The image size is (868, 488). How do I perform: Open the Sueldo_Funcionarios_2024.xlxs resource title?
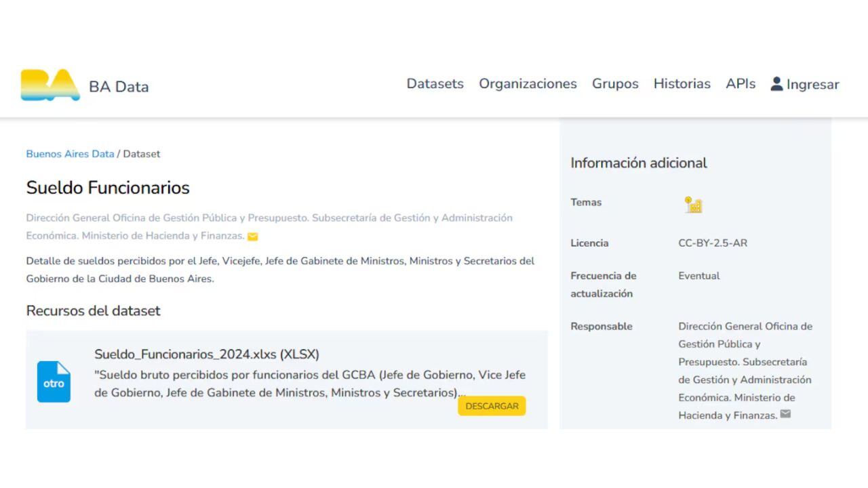pyautogui.click(x=206, y=354)
